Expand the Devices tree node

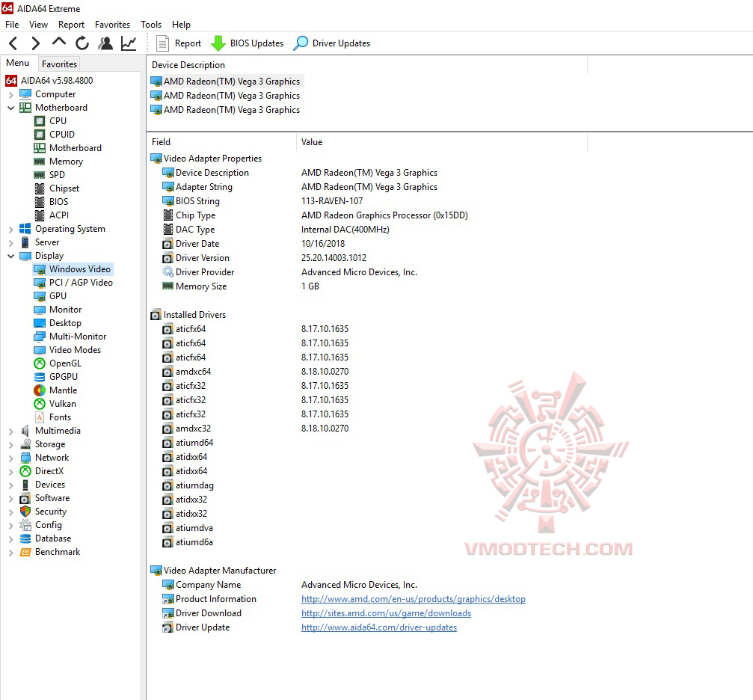point(11,485)
